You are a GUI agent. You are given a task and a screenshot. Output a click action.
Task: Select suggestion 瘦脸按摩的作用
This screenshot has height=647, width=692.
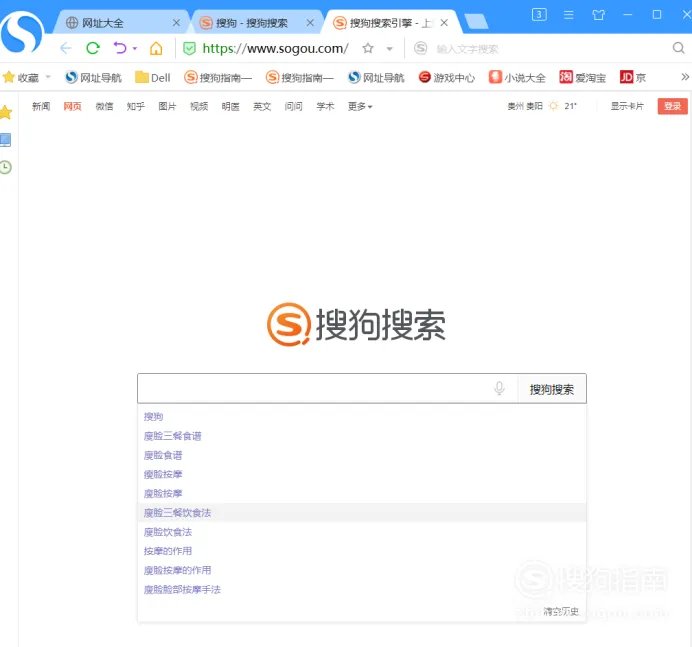tap(177, 570)
